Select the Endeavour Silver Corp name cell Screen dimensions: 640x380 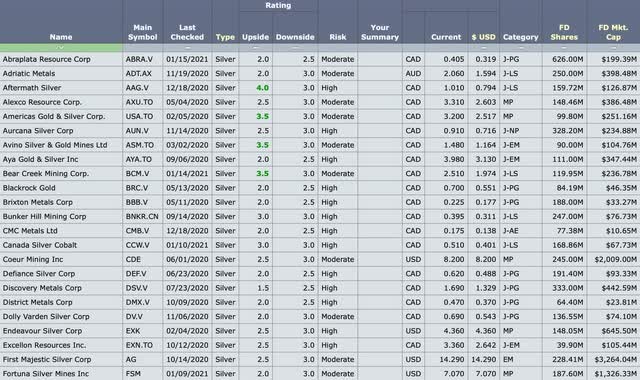point(42,331)
